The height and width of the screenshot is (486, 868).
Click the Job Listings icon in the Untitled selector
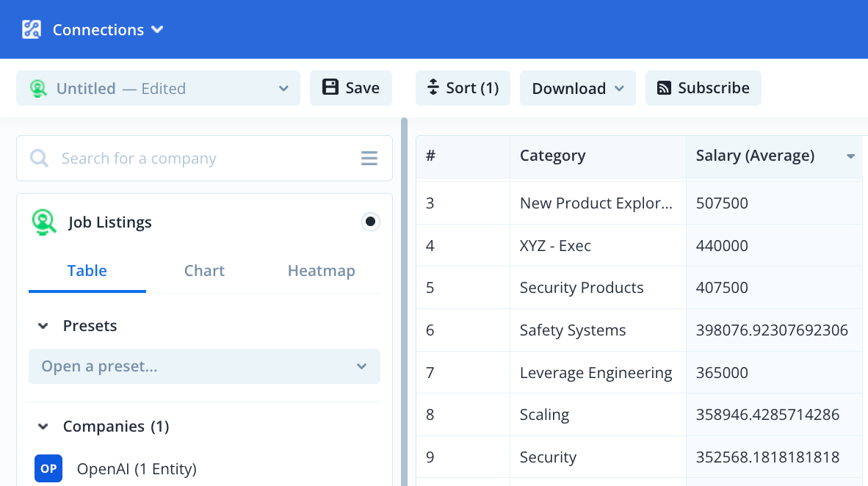click(x=38, y=89)
